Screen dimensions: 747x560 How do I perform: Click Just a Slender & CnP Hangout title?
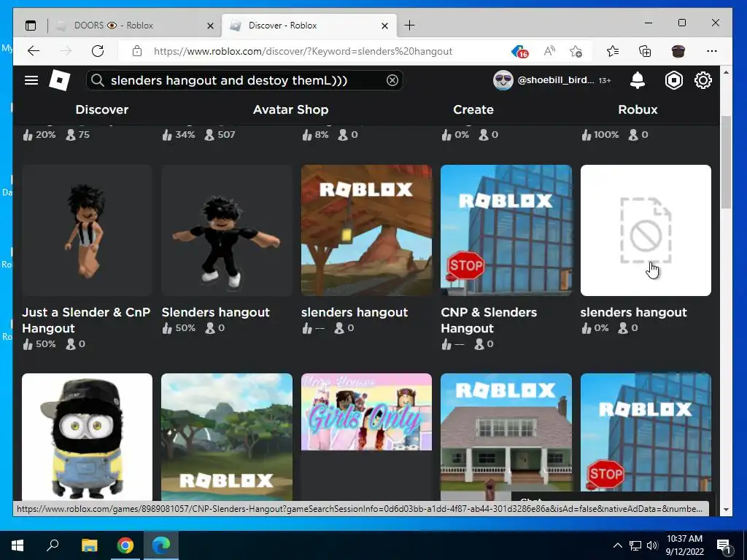click(86, 320)
